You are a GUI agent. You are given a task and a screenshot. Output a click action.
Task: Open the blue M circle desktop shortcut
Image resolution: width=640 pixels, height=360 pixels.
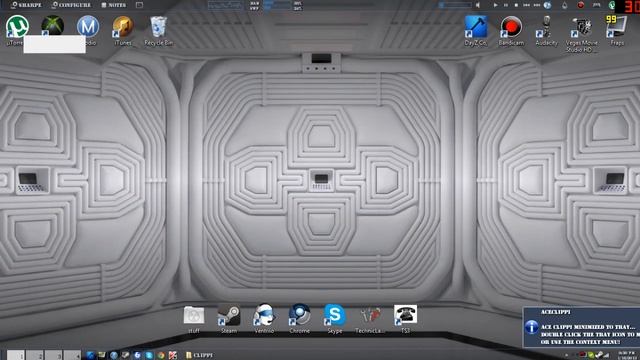point(88,27)
